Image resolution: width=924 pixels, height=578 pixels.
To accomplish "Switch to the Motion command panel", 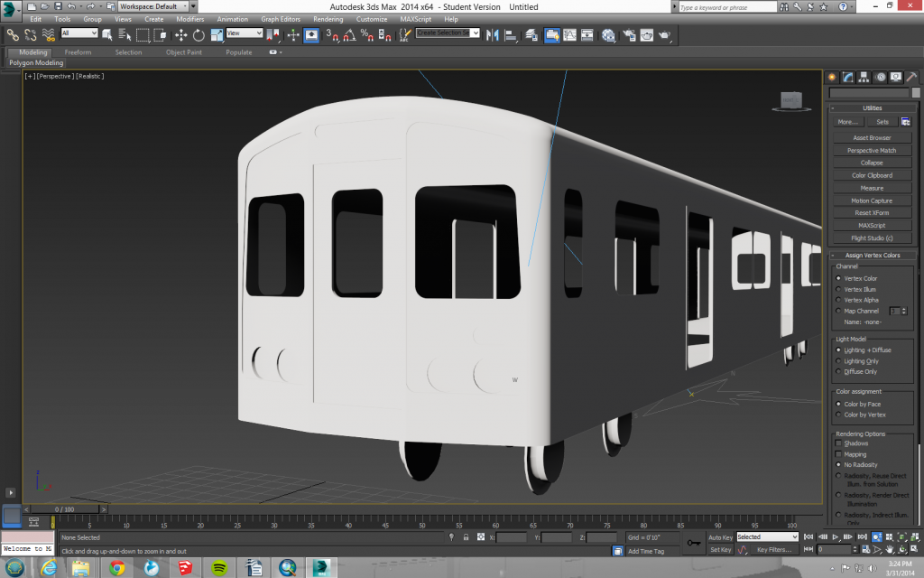I will click(x=881, y=78).
